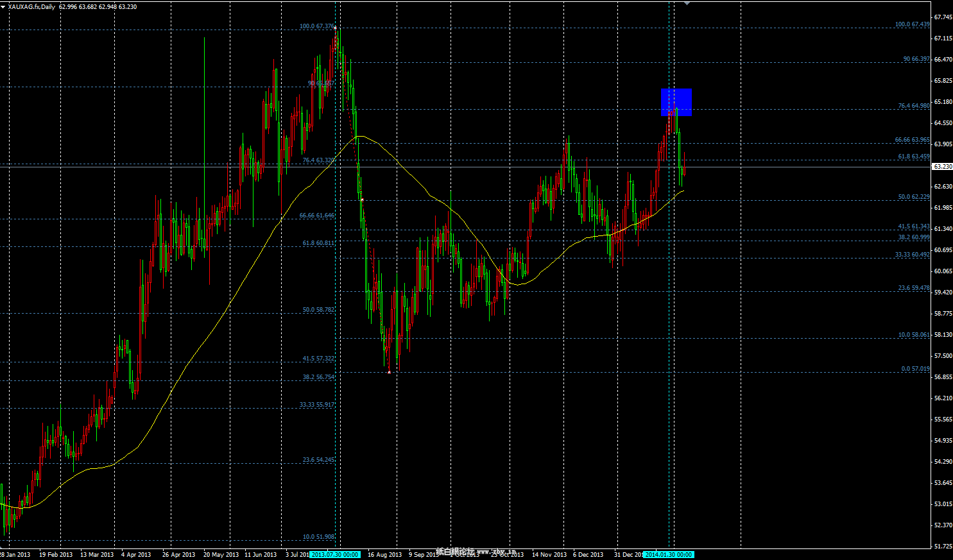
Task: Click the left Fibonacci 10.0 51.908 label
Action: [318, 537]
